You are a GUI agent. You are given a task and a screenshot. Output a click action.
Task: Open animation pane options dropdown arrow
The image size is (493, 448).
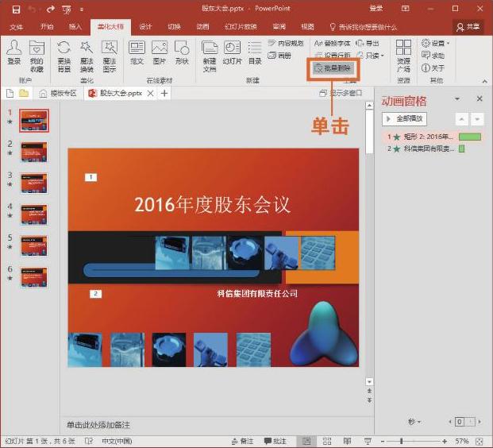tap(457, 99)
